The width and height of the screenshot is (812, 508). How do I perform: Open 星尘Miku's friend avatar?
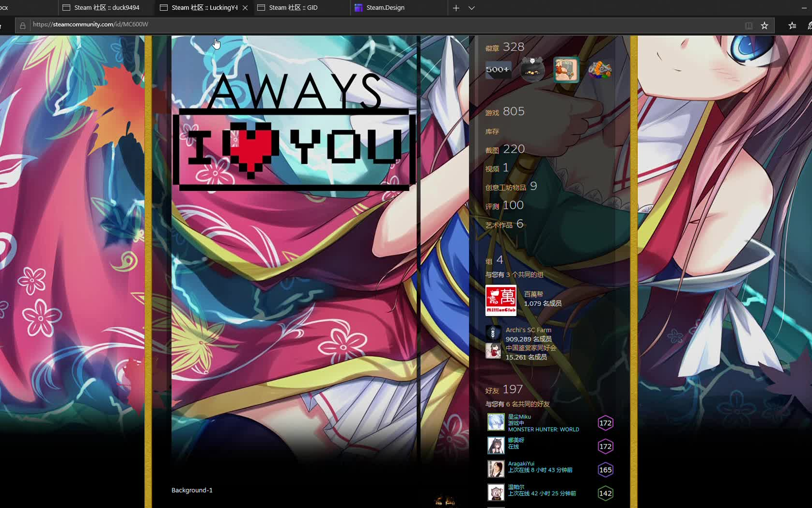(x=496, y=422)
